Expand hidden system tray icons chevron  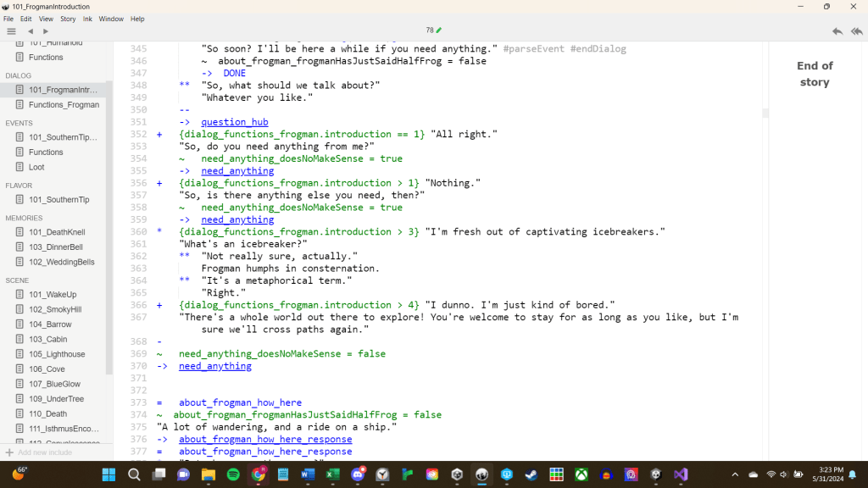coord(734,474)
